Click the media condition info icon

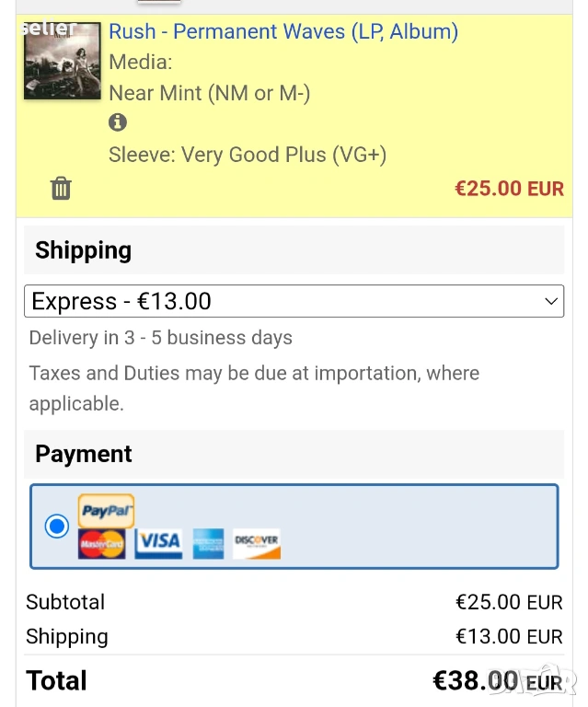(118, 122)
